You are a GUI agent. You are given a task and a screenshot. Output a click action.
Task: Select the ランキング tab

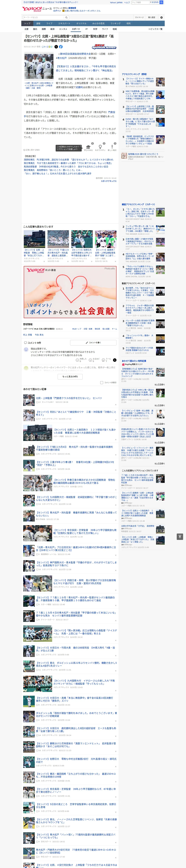(115, 24)
